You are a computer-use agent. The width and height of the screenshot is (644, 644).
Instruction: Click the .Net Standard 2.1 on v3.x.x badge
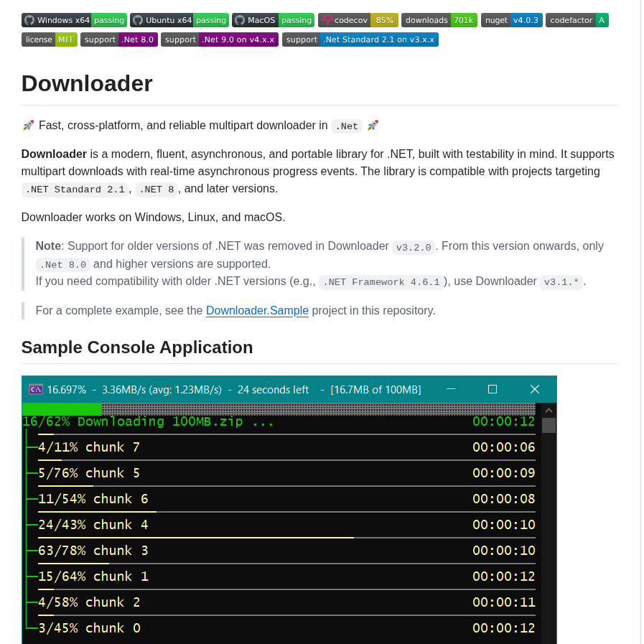coord(360,39)
